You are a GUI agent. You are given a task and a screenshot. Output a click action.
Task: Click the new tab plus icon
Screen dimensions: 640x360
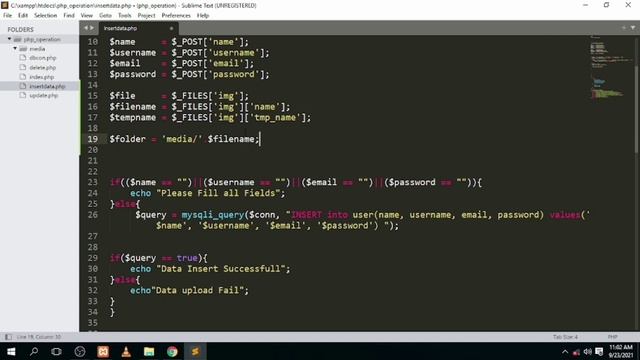pyautogui.click(x=624, y=28)
